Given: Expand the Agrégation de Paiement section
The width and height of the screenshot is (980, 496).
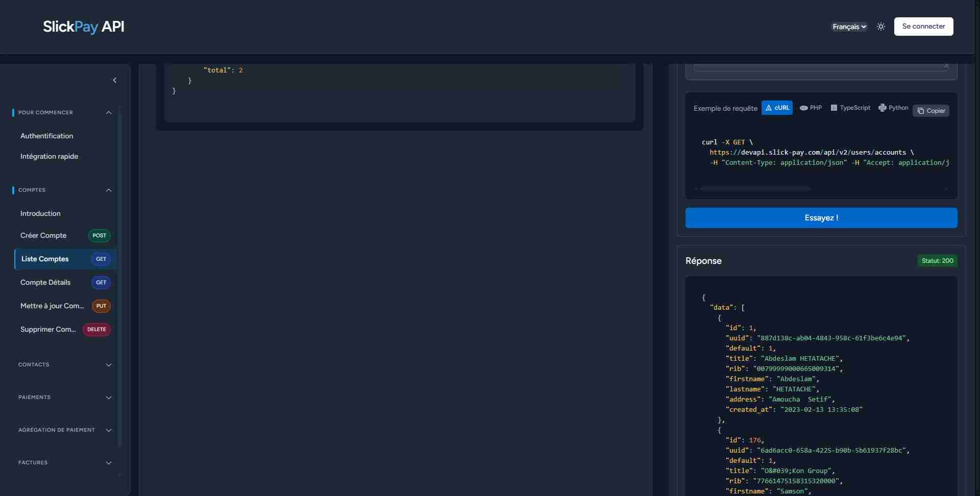Looking at the screenshot, I should pyautogui.click(x=108, y=430).
